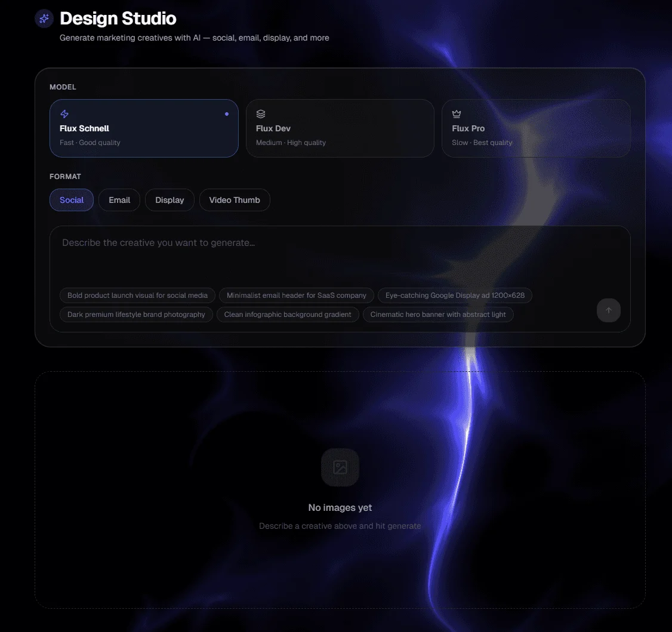
Task: Click 'Describe a creative above and hit generate'
Action: point(340,526)
